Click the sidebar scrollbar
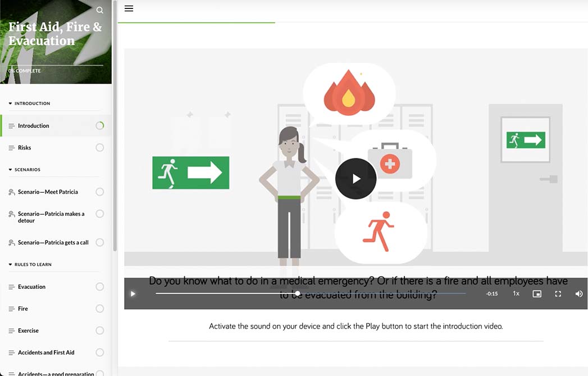 (115, 169)
